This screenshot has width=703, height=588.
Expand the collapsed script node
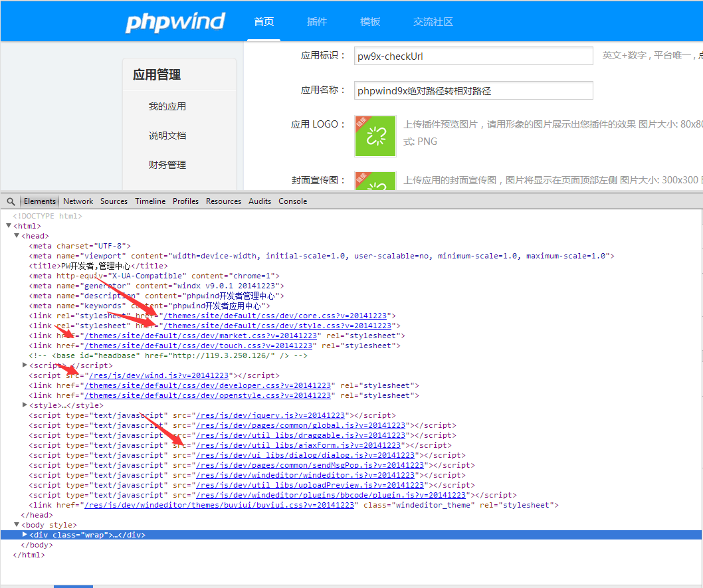[x=25, y=365]
